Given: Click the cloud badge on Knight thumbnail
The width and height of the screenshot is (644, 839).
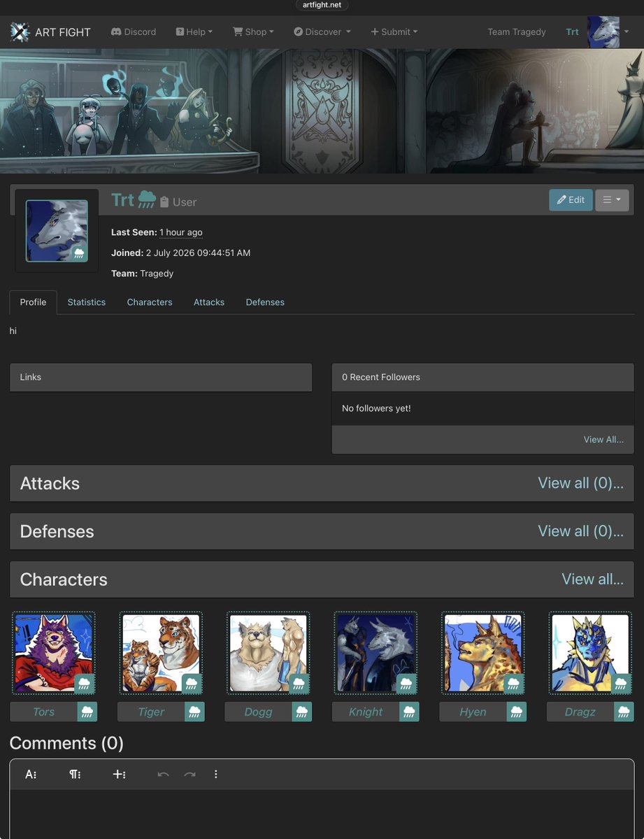Looking at the screenshot, I should point(406,684).
